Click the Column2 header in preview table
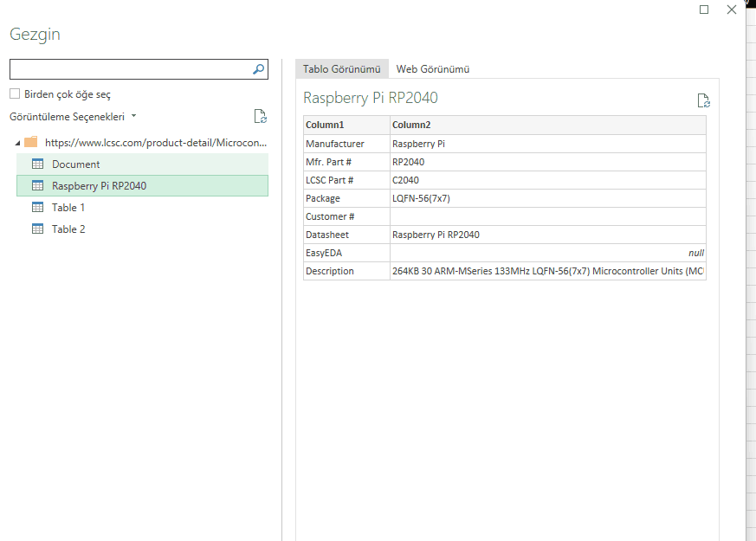The width and height of the screenshot is (756, 541). tap(547, 125)
